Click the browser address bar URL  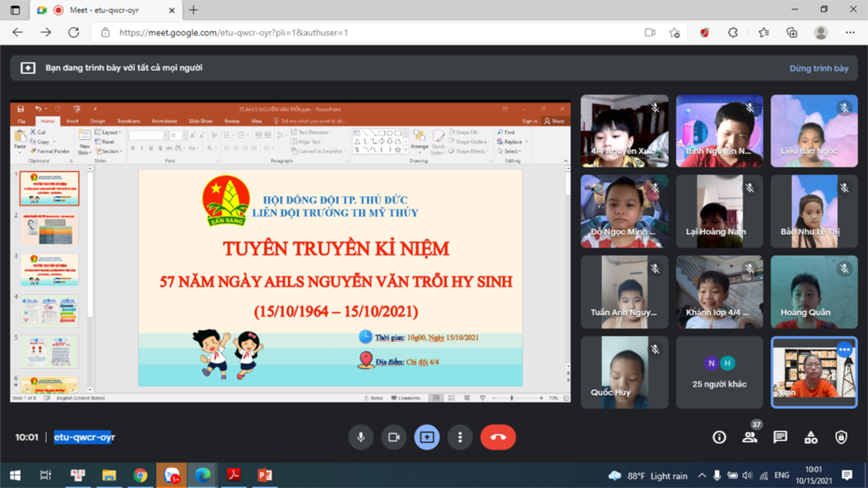coord(234,33)
